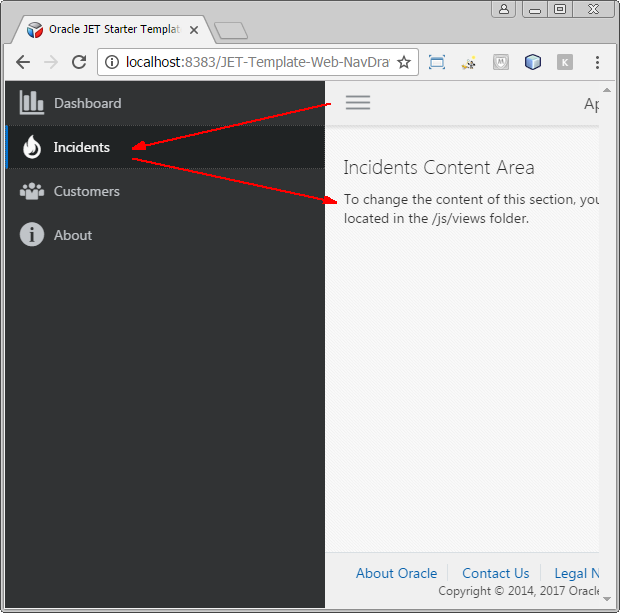
Task: Click the Customers people group icon
Action: [x=32, y=191]
